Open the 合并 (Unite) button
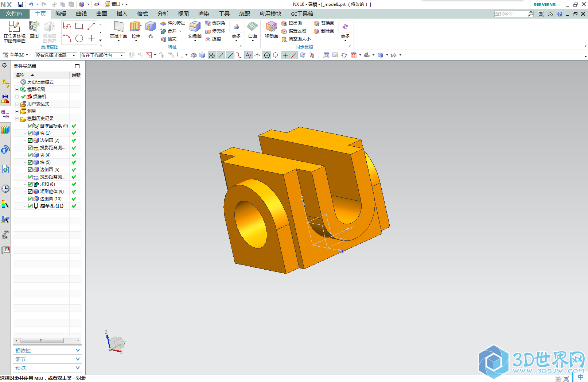The width and height of the screenshot is (588, 382). [171, 31]
